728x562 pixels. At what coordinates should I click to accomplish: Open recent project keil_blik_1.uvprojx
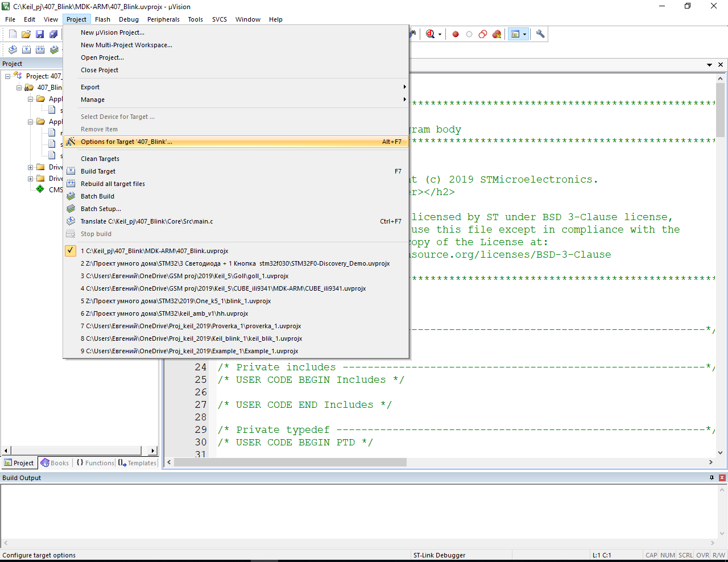point(236,338)
